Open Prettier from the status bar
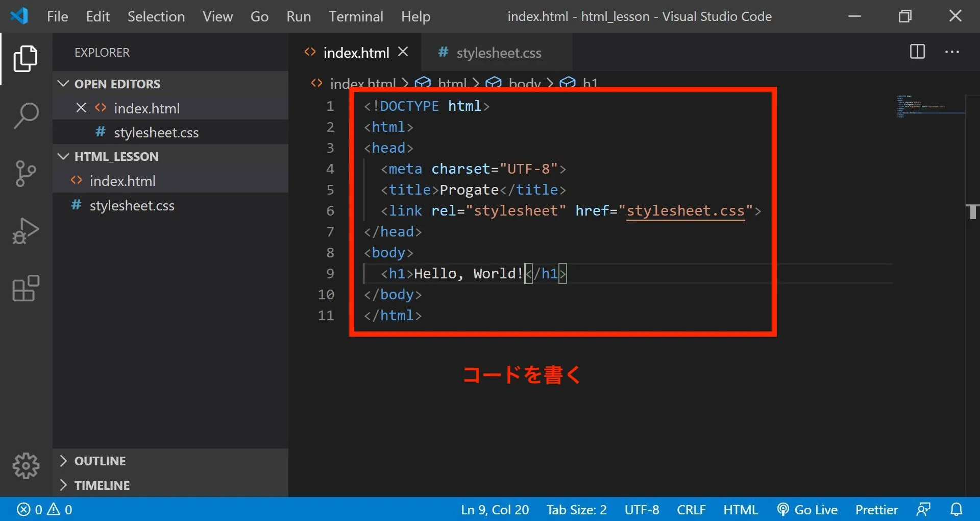The width and height of the screenshot is (980, 521). point(876,509)
